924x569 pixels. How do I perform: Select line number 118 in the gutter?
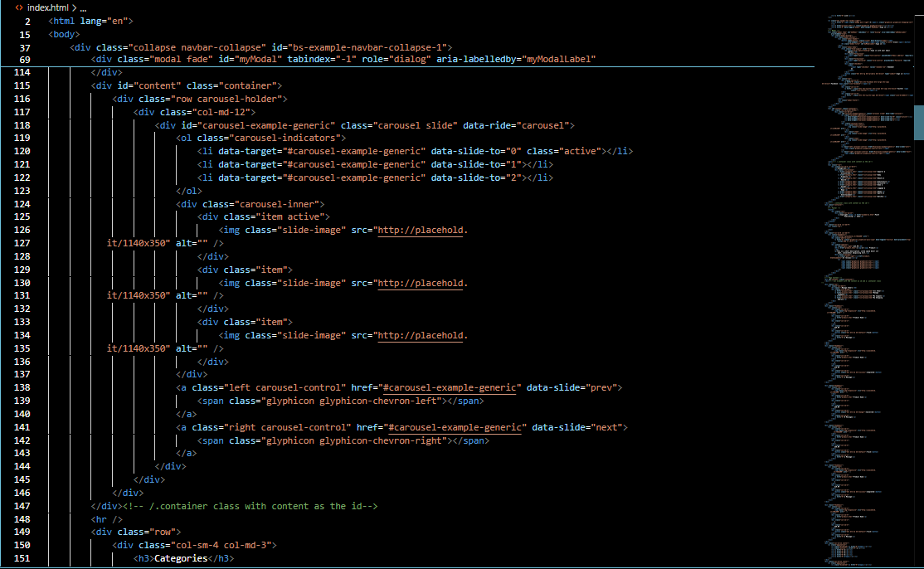tap(22, 125)
